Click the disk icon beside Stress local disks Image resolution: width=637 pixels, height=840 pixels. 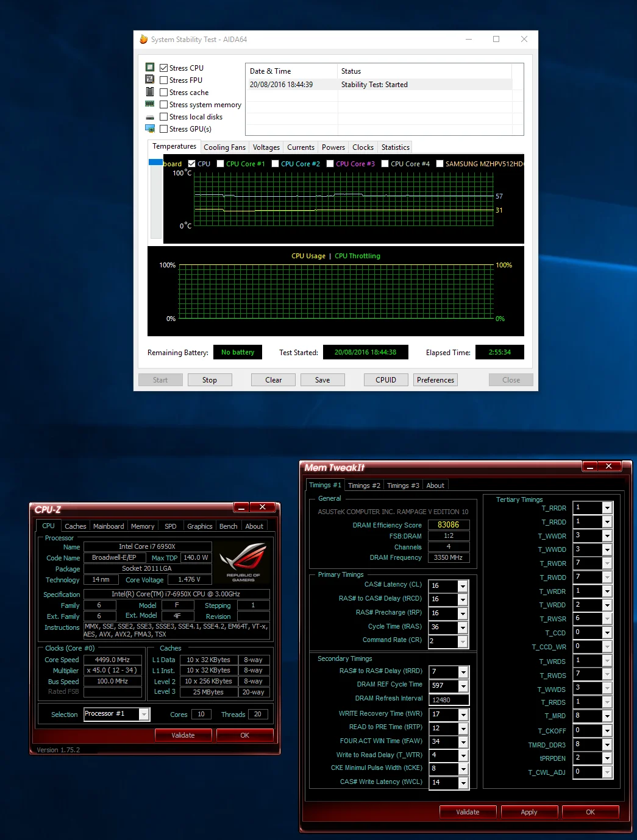pyautogui.click(x=150, y=117)
